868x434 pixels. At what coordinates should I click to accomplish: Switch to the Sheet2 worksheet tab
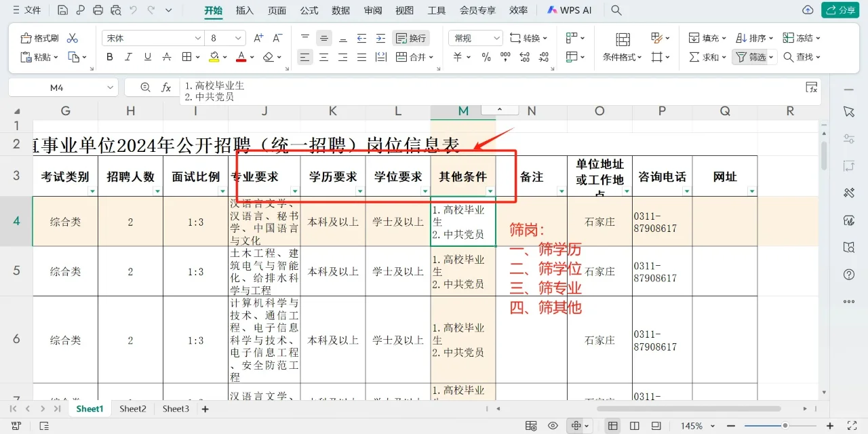pyautogui.click(x=132, y=408)
